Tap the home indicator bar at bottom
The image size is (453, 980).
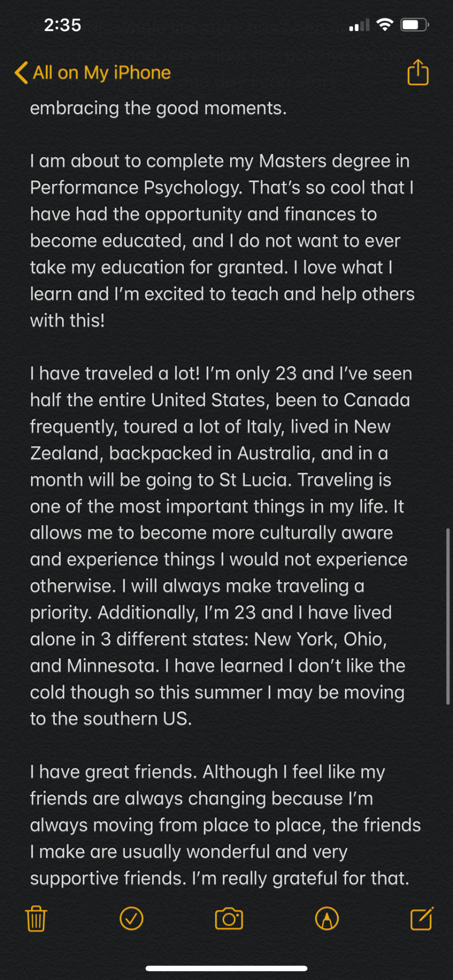pyautogui.click(x=226, y=968)
